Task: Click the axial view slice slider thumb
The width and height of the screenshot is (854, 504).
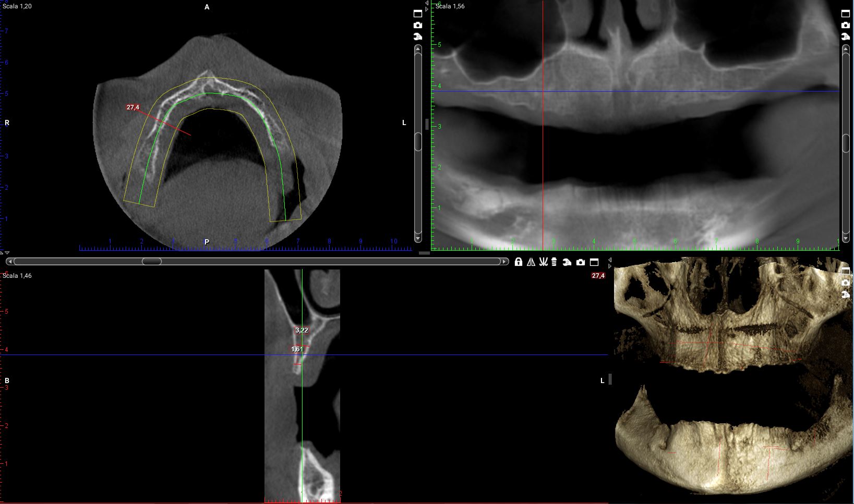Action: click(418, 142)
